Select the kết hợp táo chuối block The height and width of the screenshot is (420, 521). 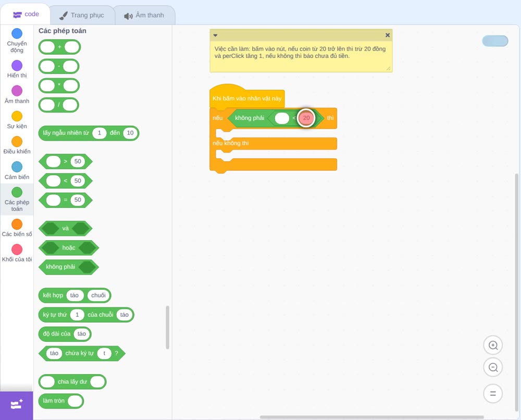[x=75, y=296]
